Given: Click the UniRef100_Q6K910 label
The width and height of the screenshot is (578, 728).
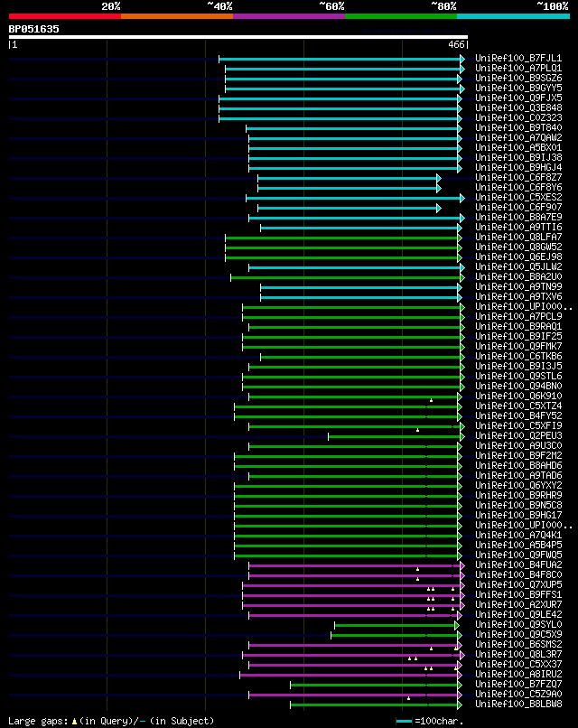Looking at the screenshot, I should click(x=518, y=396).
